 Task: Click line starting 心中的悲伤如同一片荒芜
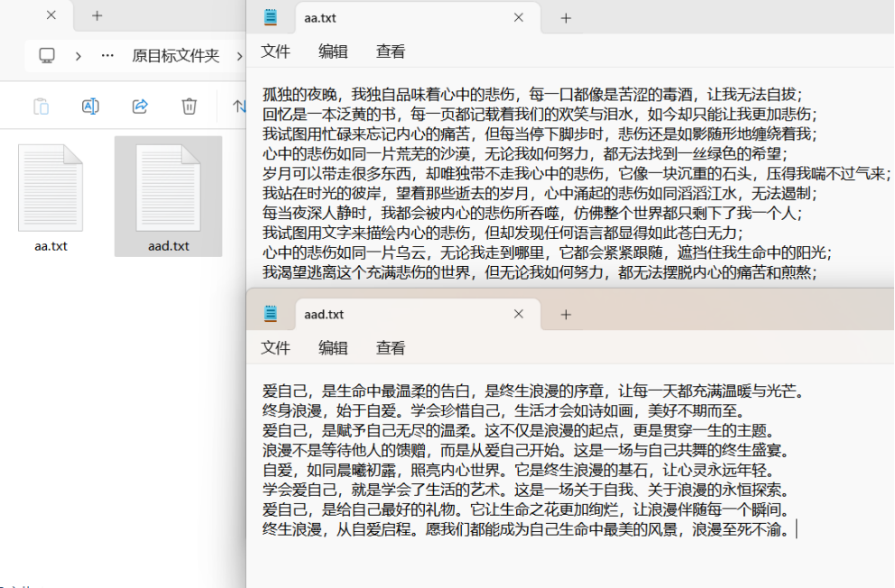click(x=525, y=153)
